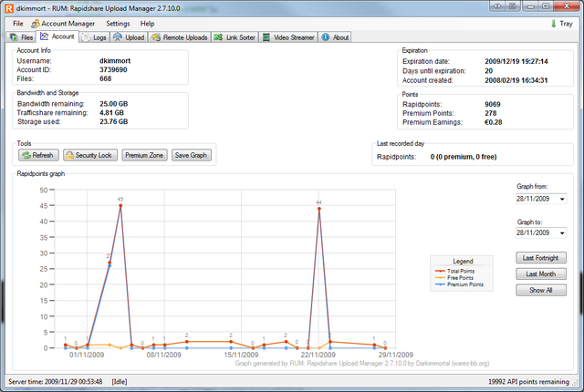This screenshot has width=584, height=392.
Task: Open the Video Streamer tab
Action: (288, 37)
